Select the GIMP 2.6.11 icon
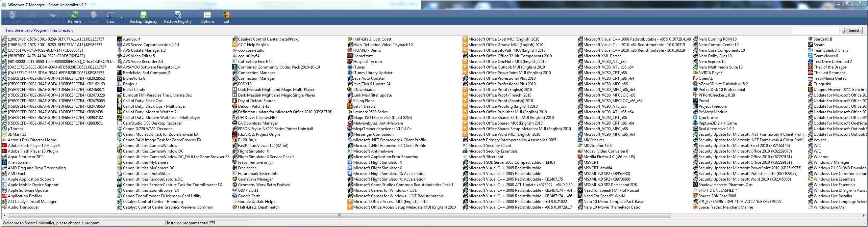Viewport: 868px width, 227px height. (x=235, y=190)
